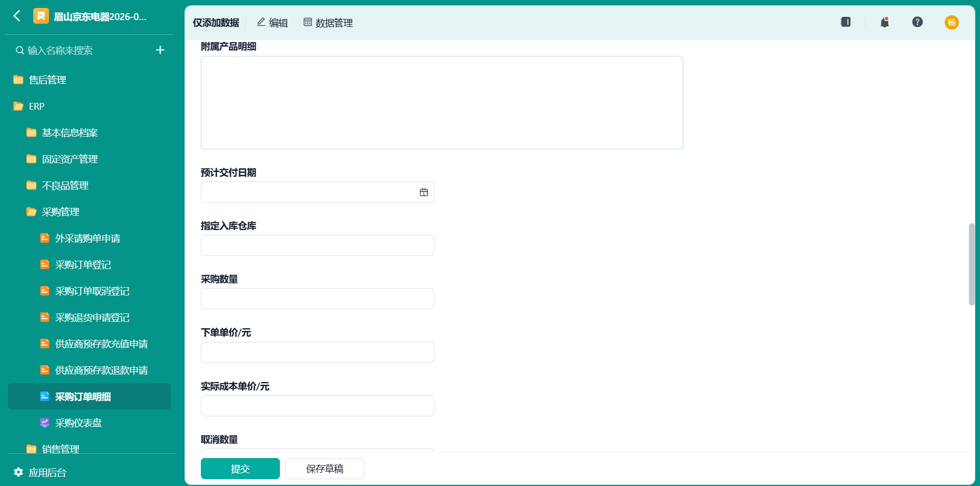Click the form's vertical scrollbar
Image resolution: width=980 pixels, height=486 pixels.
coord(972,264)
